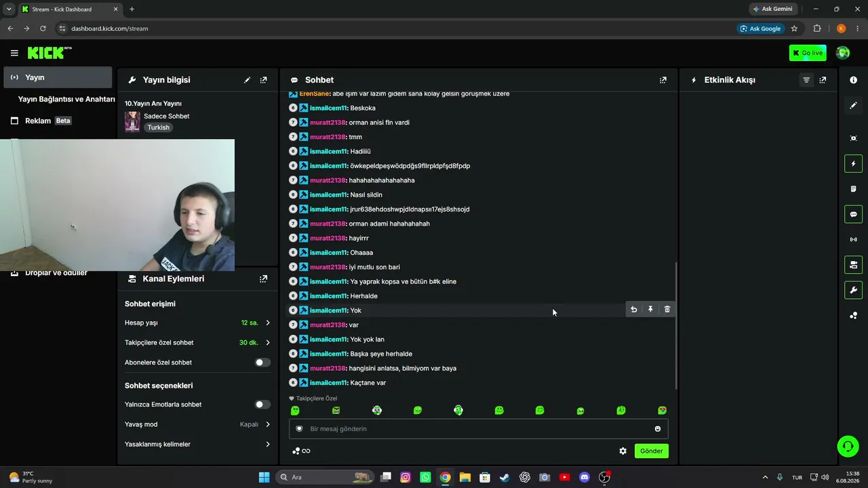868x488 pixels.
Task: Click the broadcast signal icon in sidebar
Action: (x=853, y=239)
